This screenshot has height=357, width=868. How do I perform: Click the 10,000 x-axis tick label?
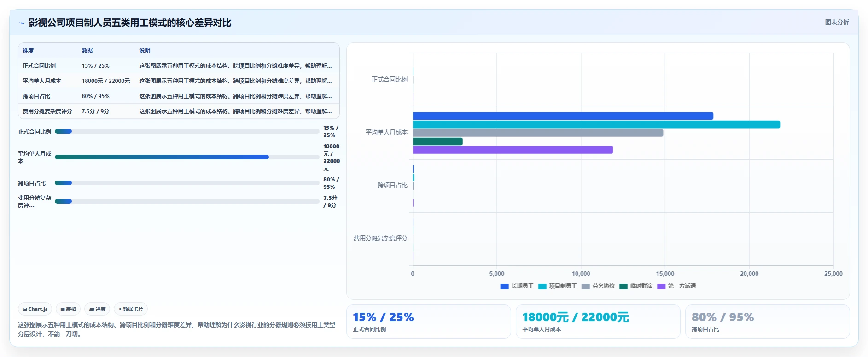(581, 274)
